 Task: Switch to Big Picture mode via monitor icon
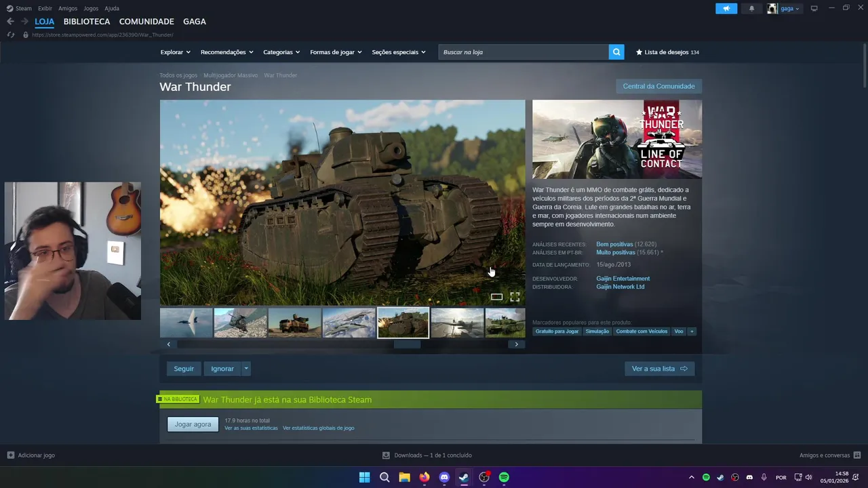814,8
